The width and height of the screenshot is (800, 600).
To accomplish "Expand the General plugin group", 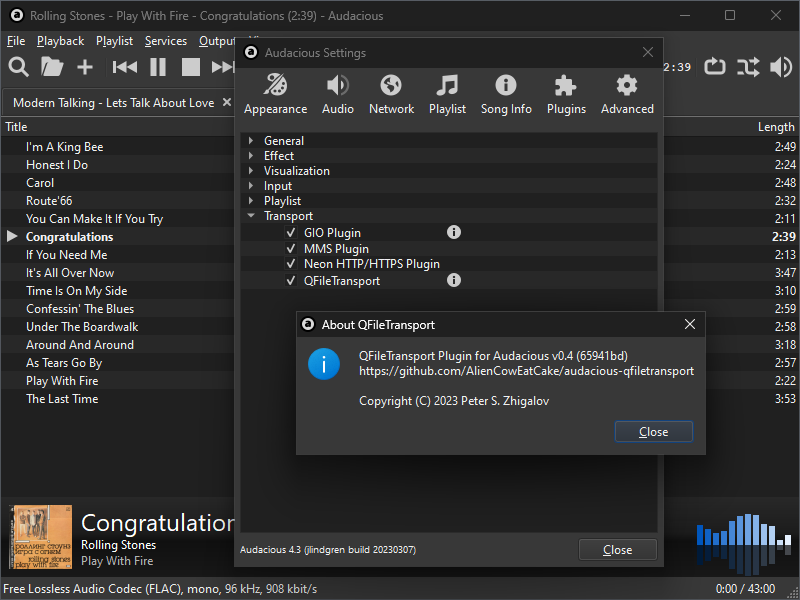I will [251, 140].
